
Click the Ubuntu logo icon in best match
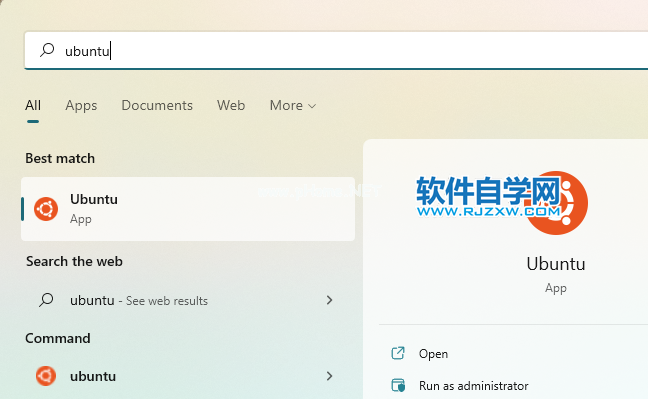point(46,209)
